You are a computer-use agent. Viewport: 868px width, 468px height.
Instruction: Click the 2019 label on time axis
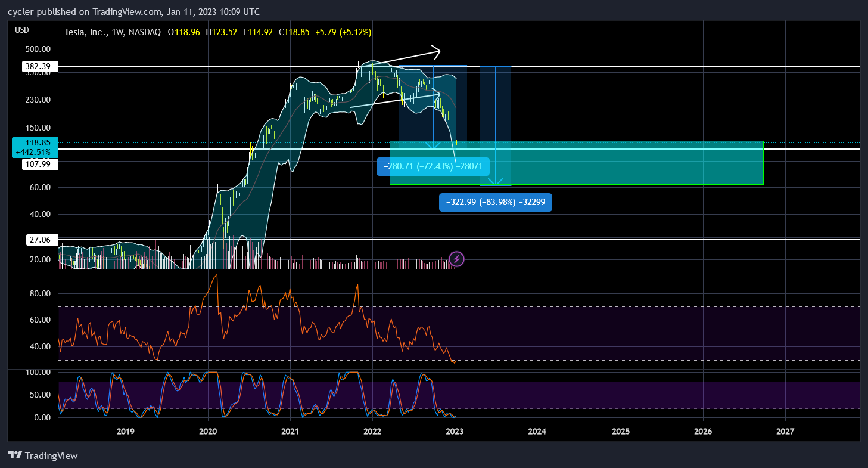(125, 431)
